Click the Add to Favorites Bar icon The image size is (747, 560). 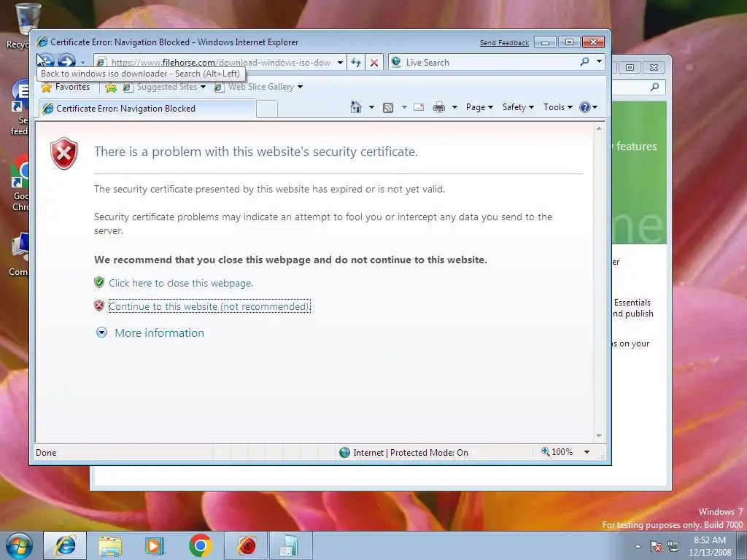click(111, 87)
